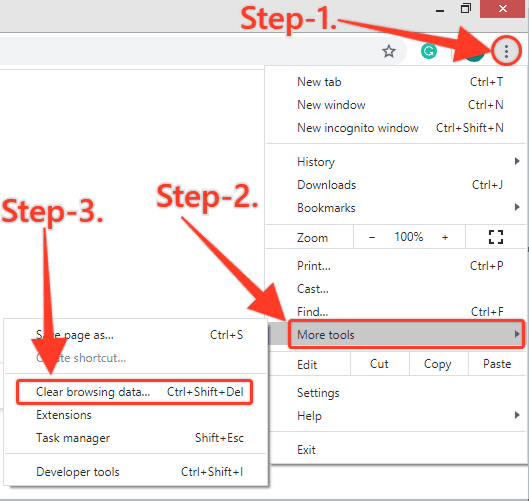The image size is (529, 501).
Task: Open More tools submenu
Action: pos(406,334)
